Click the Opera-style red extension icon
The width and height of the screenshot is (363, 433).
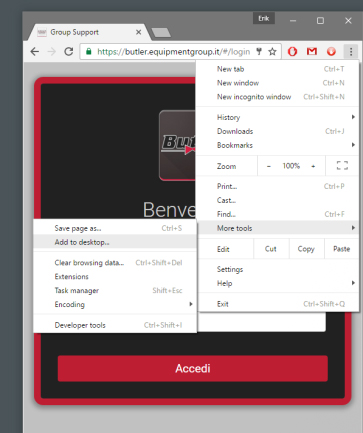click(292, 52)
